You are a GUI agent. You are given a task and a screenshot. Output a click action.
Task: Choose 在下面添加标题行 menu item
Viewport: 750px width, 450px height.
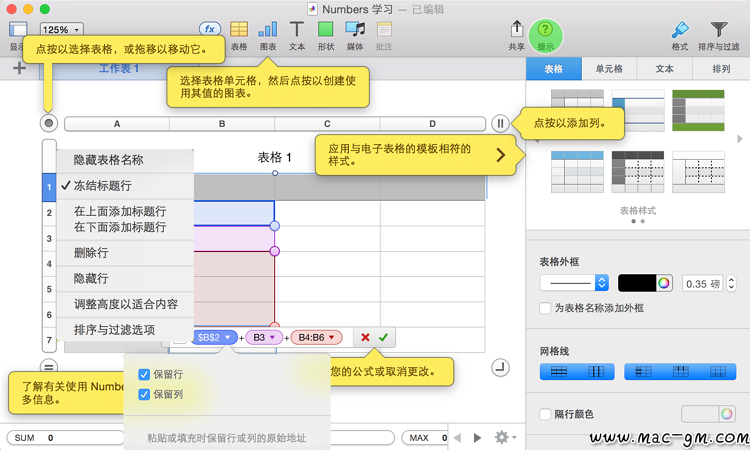click(x=125, y=227)
